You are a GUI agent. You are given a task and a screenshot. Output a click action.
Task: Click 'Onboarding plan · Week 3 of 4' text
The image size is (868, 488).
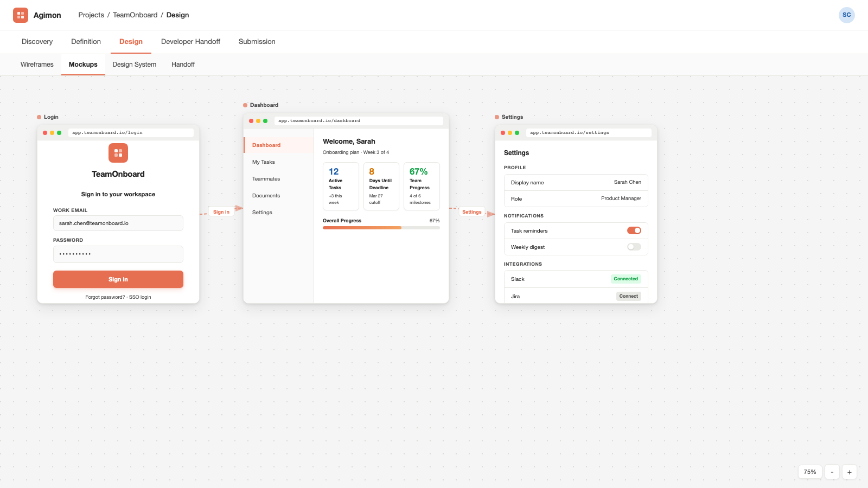[356, 152]
